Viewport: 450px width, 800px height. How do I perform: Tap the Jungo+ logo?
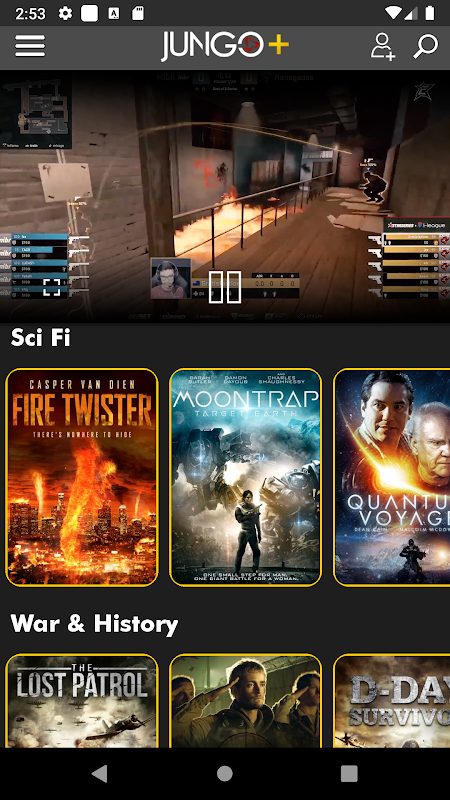coord(225,46)
